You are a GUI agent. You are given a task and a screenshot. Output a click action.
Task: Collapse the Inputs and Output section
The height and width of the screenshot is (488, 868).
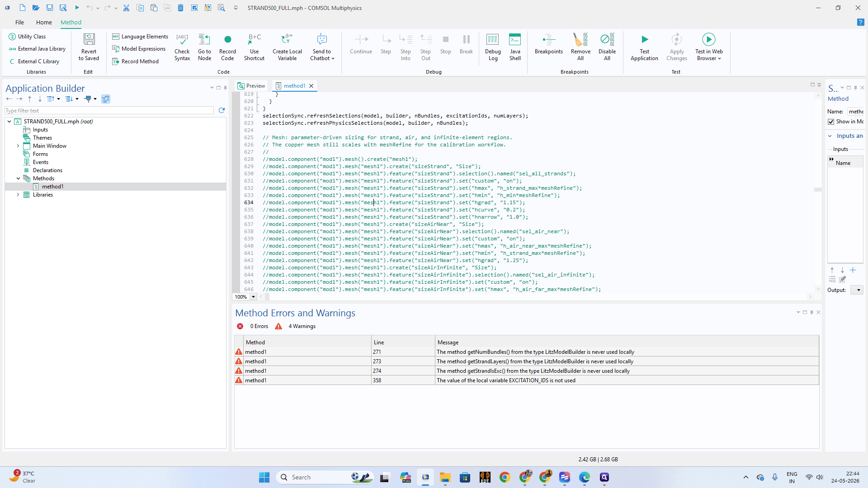click(830, 136)
